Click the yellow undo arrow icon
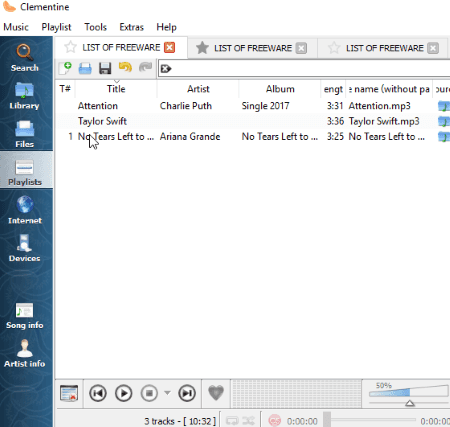Screen dimensions: 450x427 pyautogui.click(x=125, y=68)
